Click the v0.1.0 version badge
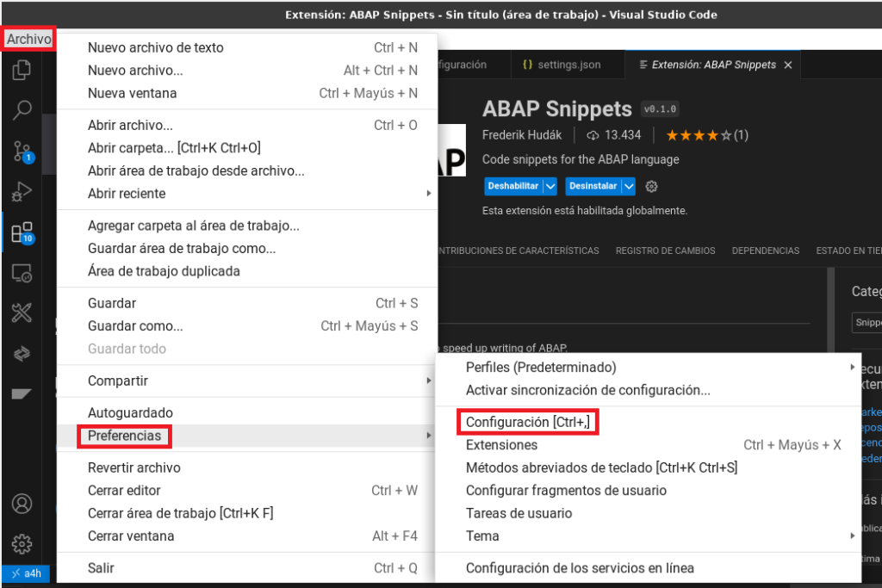The image size is (882, 588). [x=660, y=109]
